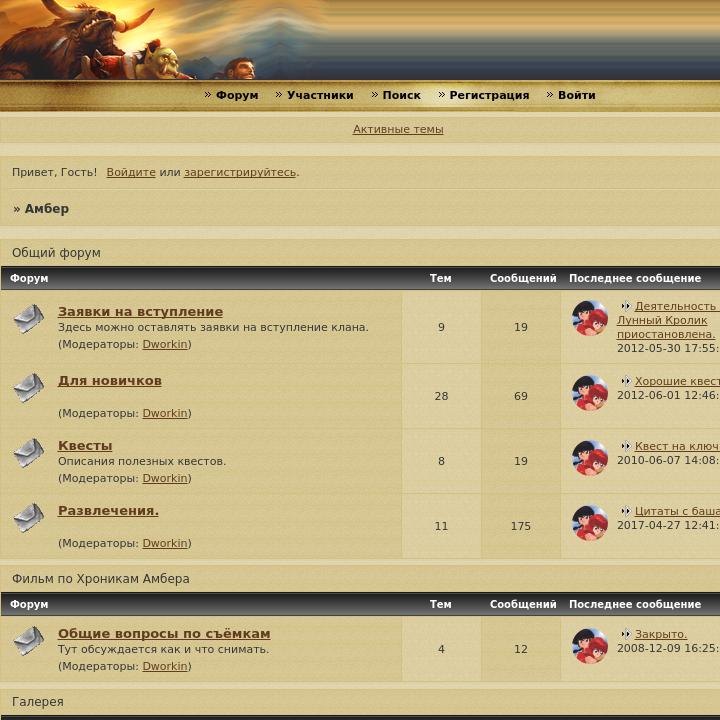Screen dimensions: 720x720
Task: Click message count 12 in Общие вопросы row
Action: pyautogui.click(x=521, y=649)
